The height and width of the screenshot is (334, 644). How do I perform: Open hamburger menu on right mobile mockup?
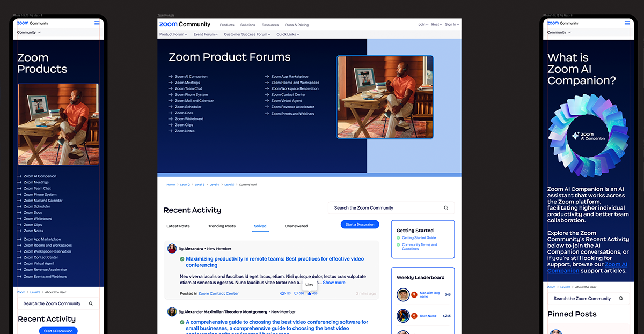click(627, 23)
